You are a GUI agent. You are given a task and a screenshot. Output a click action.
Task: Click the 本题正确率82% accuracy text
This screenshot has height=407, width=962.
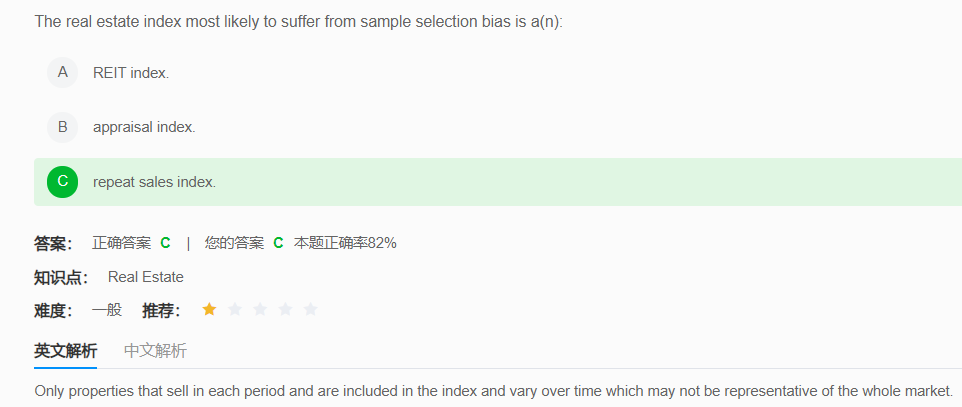pyautogui.click(x=345, y=243)
